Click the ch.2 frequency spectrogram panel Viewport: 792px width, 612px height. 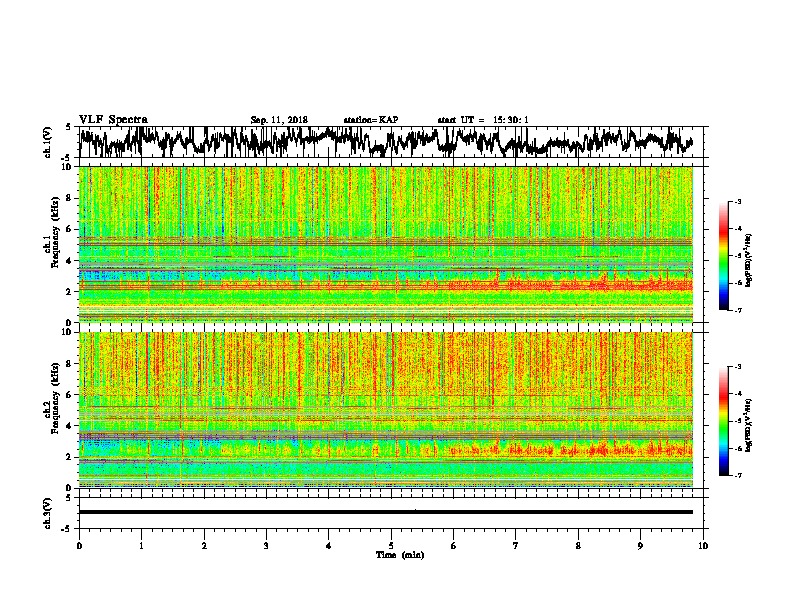(x=386, y=410)
